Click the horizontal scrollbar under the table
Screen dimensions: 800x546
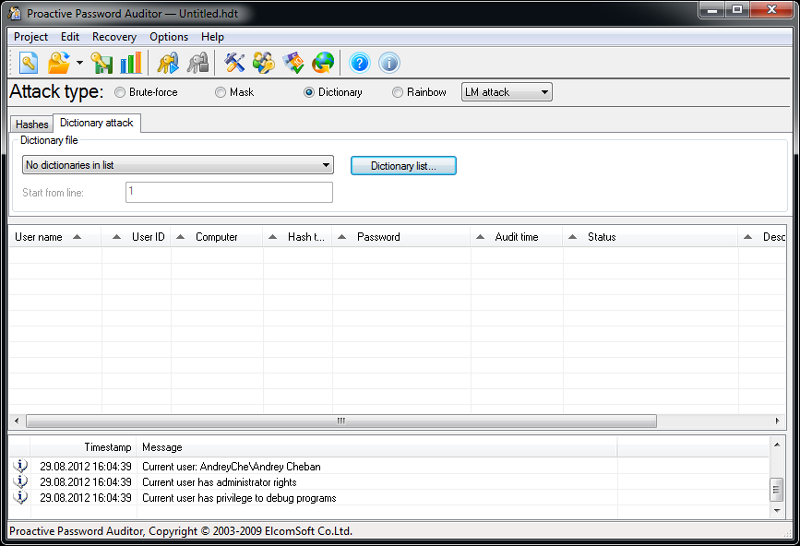click(x=340, y=421)
